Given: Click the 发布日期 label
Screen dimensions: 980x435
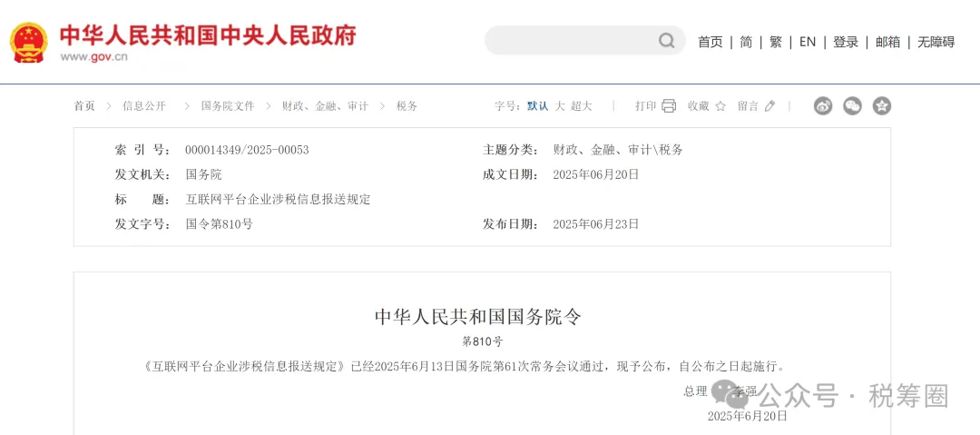Looking at the screenshot, I should click(x=511, y=224).
